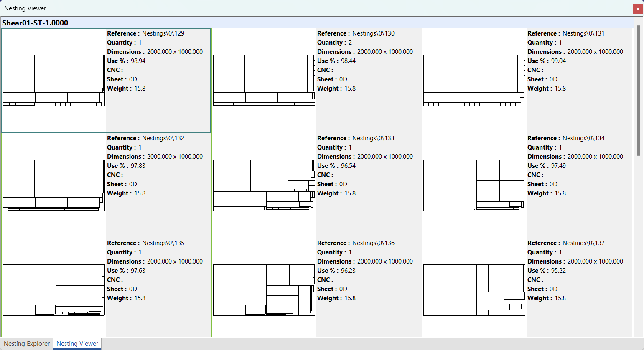Close the Nesting Viewer window
The height and width of the screenshot is (350, 644).
click(638, 8)
